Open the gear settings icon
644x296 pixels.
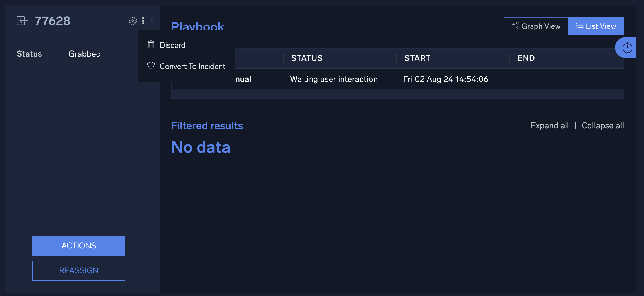[x=133, y=21]
